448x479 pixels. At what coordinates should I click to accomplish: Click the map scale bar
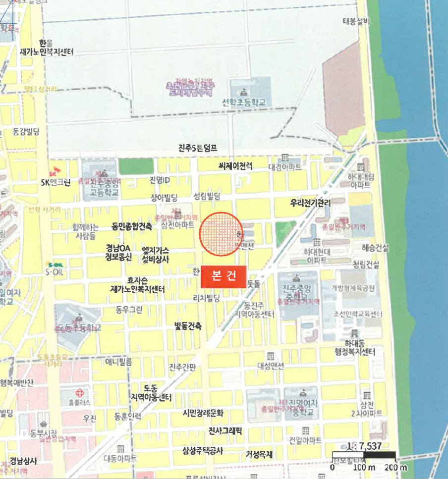point(364,455)
